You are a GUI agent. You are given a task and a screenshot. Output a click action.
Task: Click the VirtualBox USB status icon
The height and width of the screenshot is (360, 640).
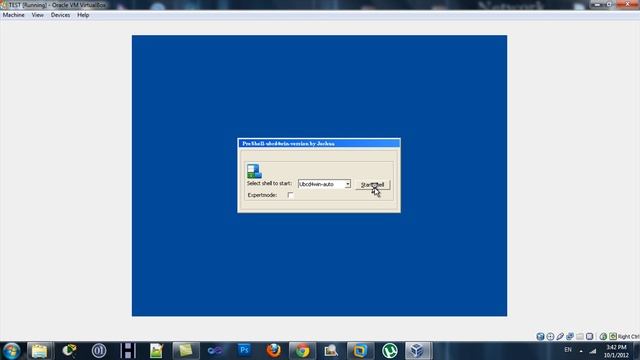(560, 336)
